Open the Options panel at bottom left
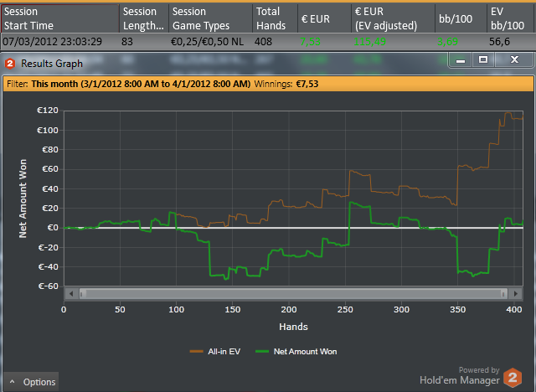The image size is (536, 392). (x=31, y=382)
